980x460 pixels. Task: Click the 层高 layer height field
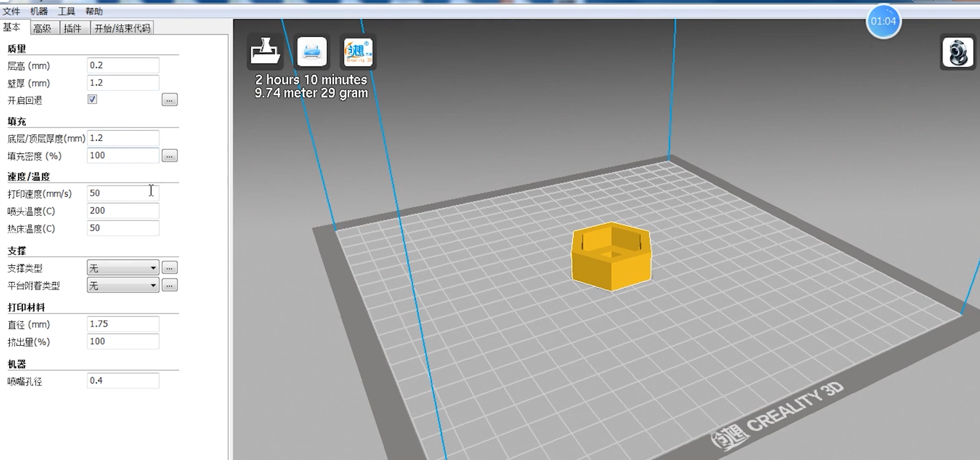click(x=122, y=65)
